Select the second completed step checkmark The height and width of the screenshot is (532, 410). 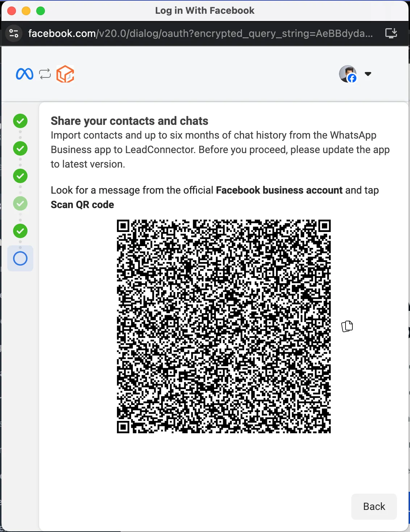20,148
